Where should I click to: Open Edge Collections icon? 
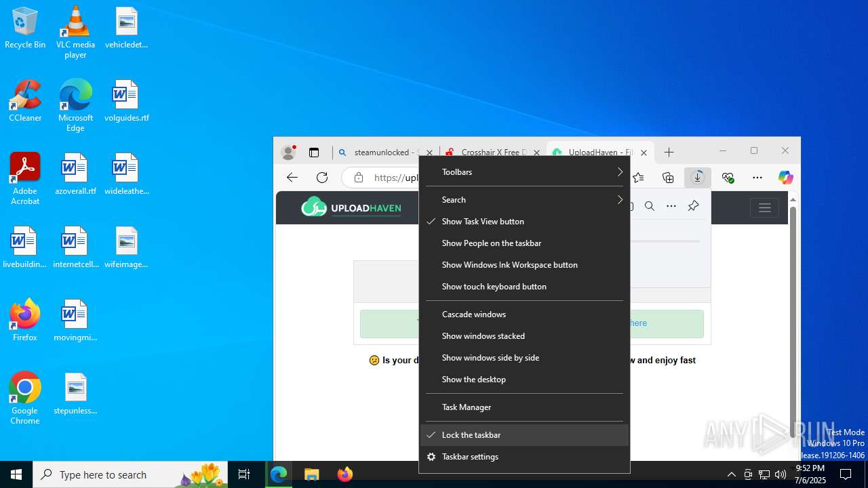tap(668, 178)
